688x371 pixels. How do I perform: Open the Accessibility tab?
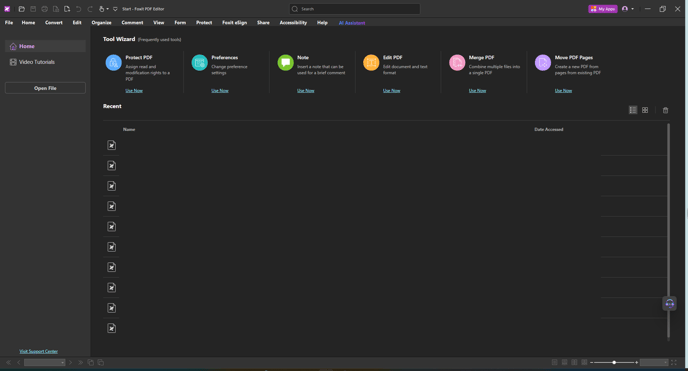(x=293, y=22)
